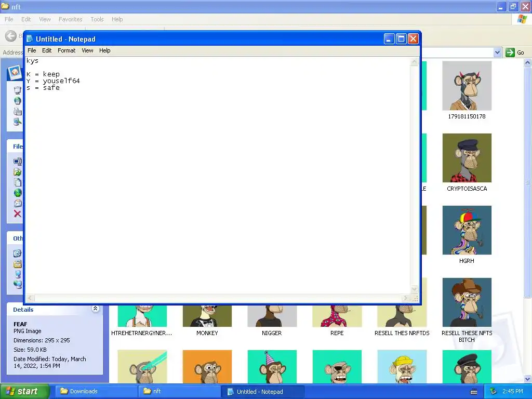
Task: Click the yellow folder icon under Other Places
Action: [18, 264]
